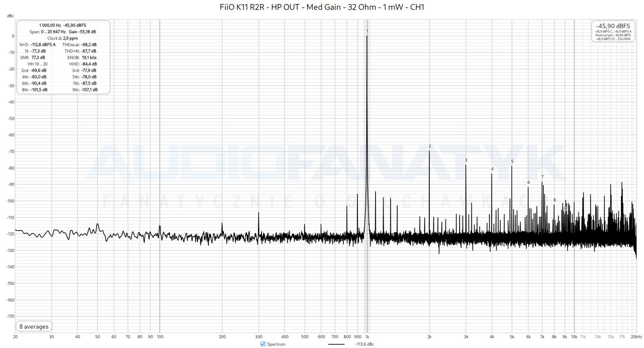Click the 1k label on frequency axis
This screenshot has width=644, height=348.
coord(367,337)
